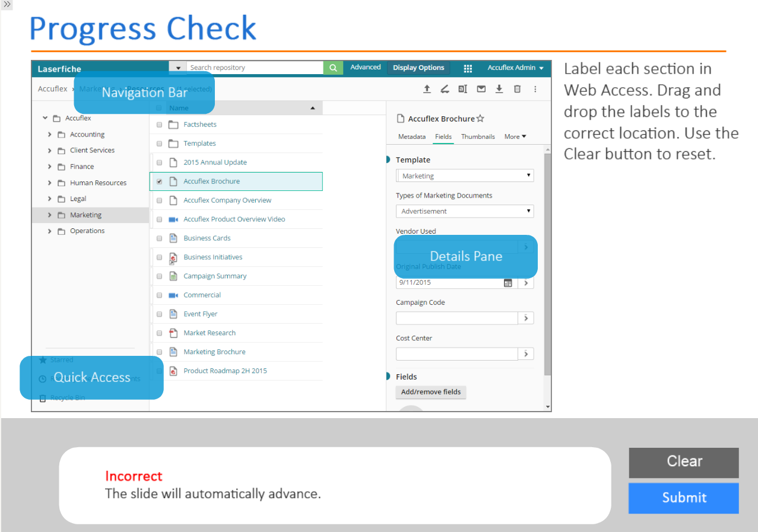Uncheck the Accuflex Brochure checkbox
The width and height of the screenshot is (758, 532).
tap(159, 181)
